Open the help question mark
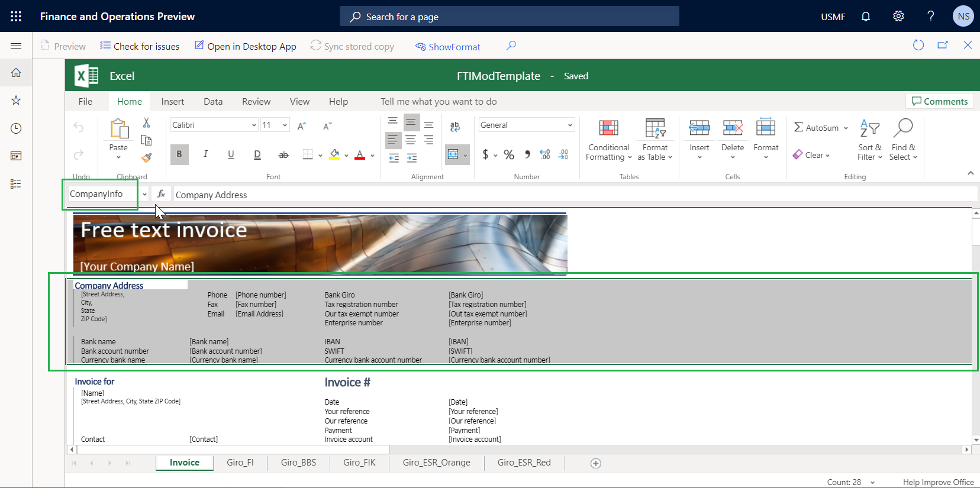Viewport: 980px width, 488px height. (x=931, y=16)
